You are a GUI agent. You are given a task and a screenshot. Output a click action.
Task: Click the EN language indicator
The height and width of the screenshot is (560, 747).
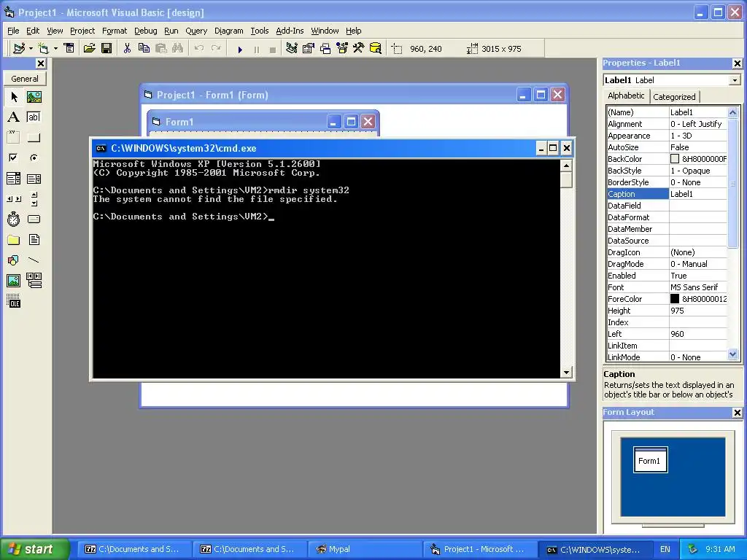[665, 549]
